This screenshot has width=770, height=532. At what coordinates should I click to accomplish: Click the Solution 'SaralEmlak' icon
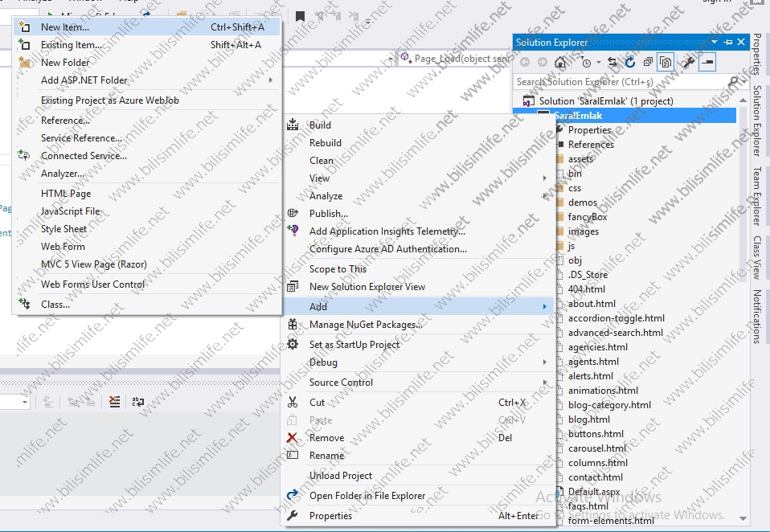point(529,101)
